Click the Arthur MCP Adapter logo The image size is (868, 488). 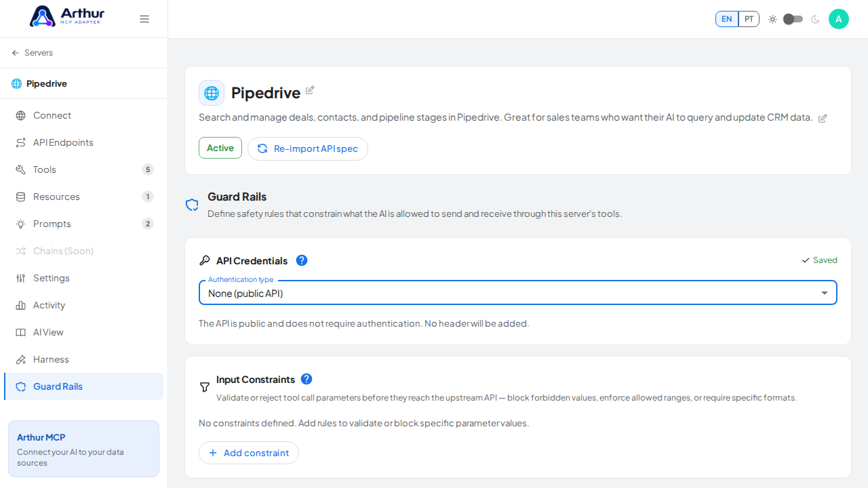tap(66, 16)
